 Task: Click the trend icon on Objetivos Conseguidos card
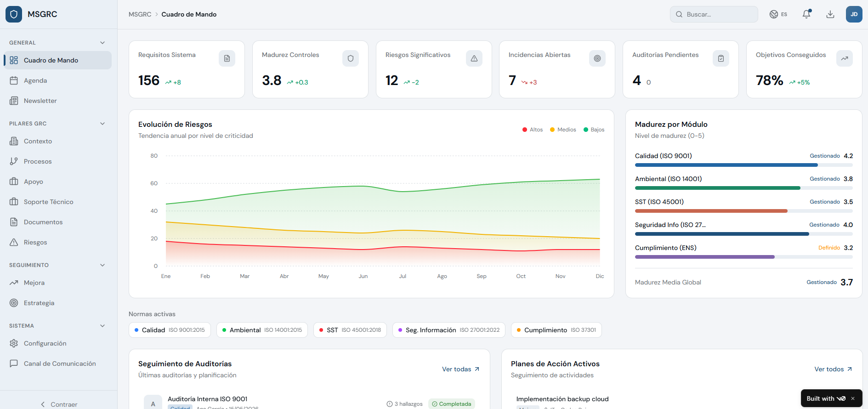coord(845,58)
